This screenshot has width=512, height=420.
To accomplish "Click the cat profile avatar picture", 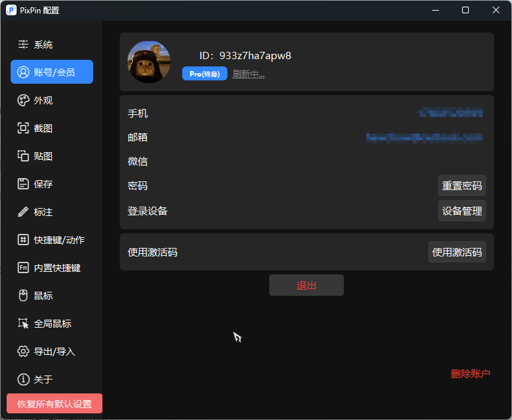I will (149, 62).
